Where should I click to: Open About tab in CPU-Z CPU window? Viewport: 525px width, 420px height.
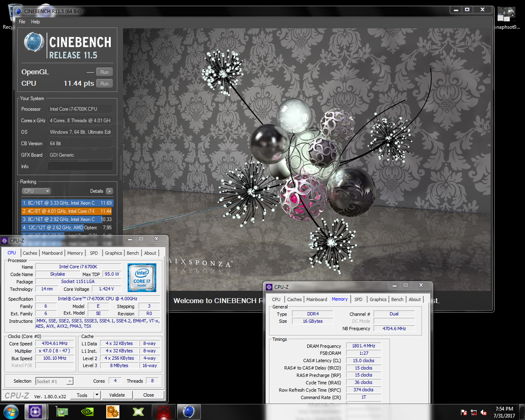[x=150, y=253]
